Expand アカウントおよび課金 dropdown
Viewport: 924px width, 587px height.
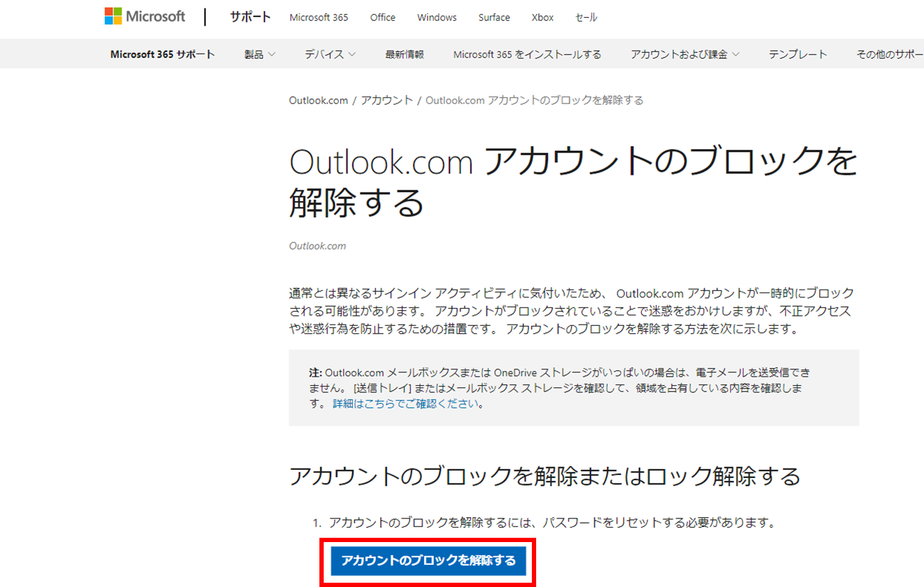click(x=685, y=54)
